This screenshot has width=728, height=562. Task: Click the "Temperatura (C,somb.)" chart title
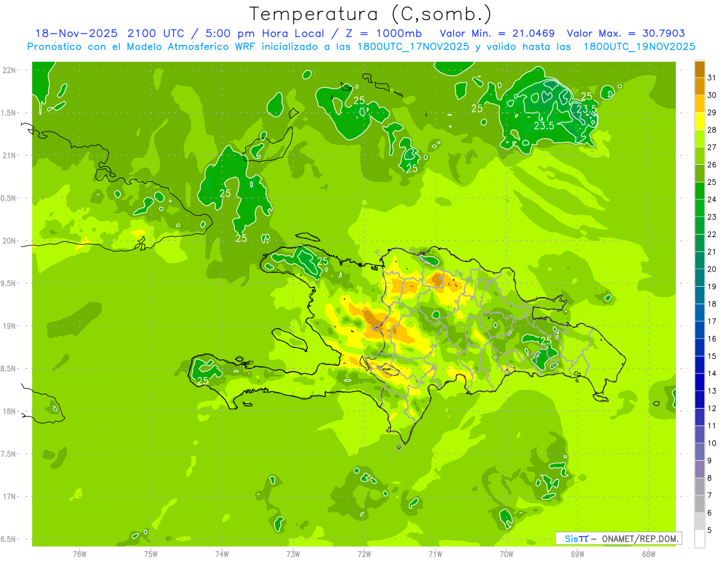click(371, 14)
